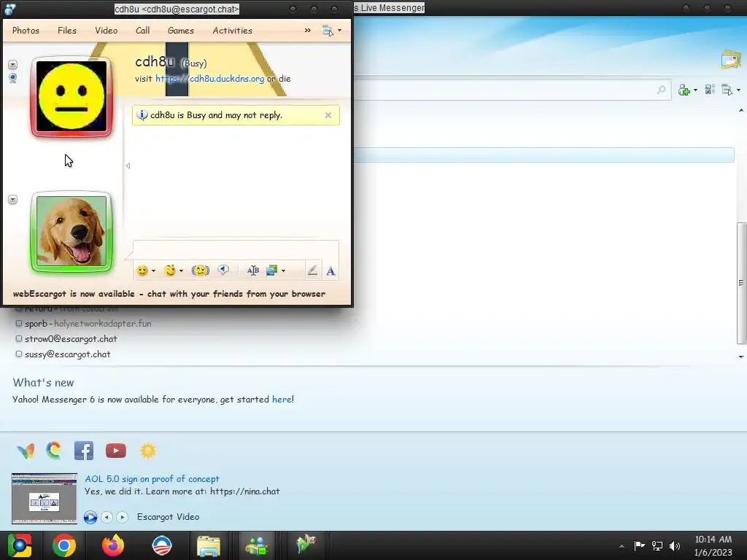This screenshot has width=747, height=560.
Task: Open the MSN butterfly icon
Action: click(x=26, y=451)
